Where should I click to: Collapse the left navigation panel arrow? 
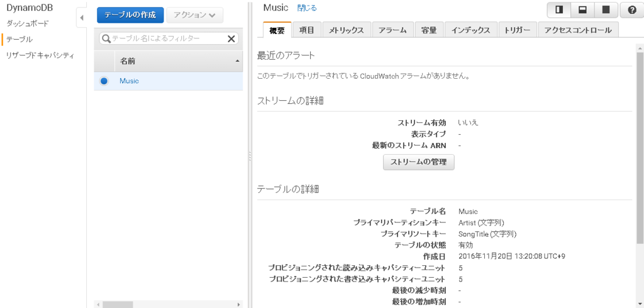click(x=81, y=18)
